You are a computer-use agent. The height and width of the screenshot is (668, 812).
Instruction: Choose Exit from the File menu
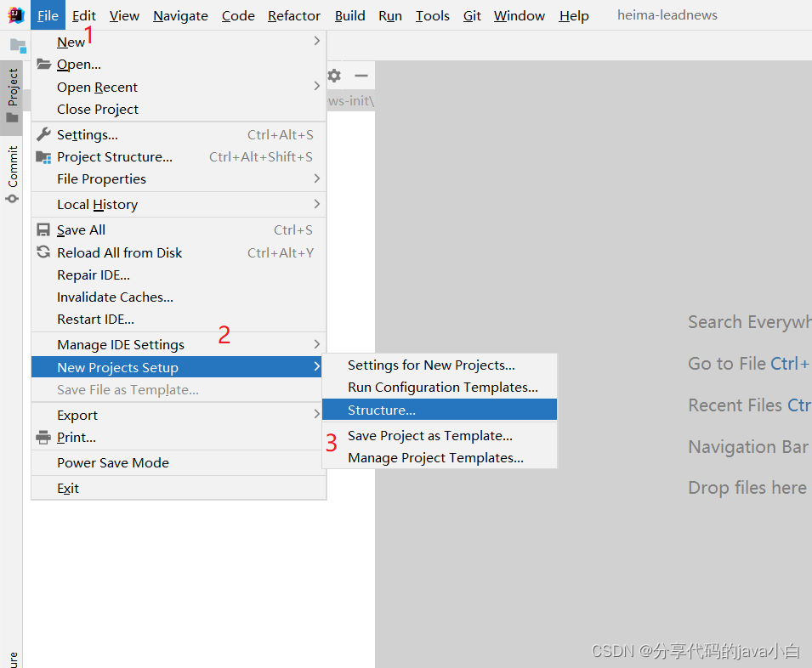(179, 488)
